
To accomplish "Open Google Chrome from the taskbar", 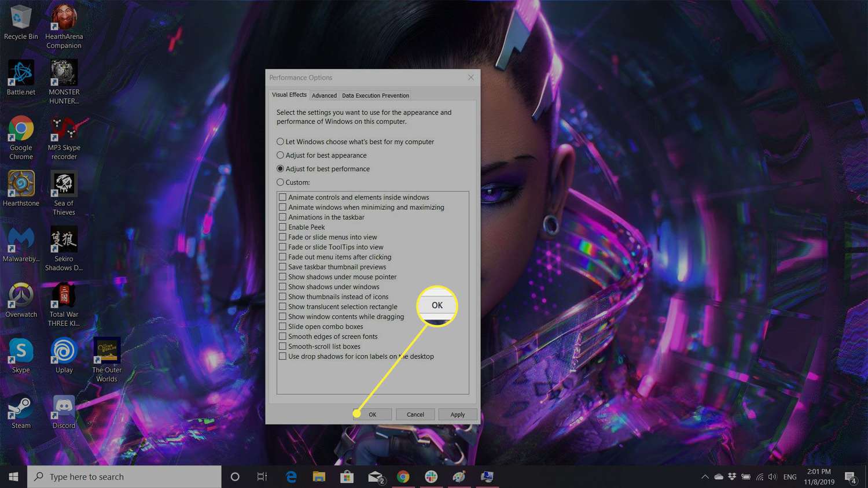I will (x=403, y=476).
